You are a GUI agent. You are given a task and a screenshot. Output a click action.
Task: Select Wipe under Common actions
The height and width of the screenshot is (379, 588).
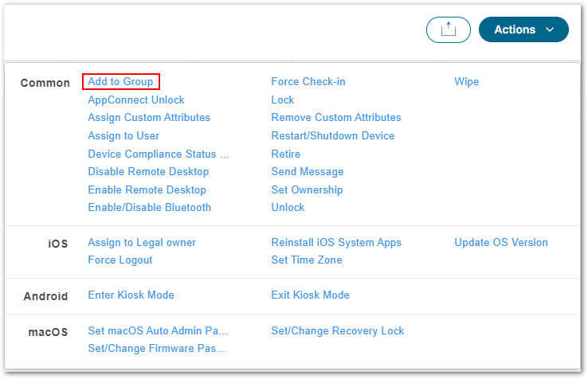point(467,81)
